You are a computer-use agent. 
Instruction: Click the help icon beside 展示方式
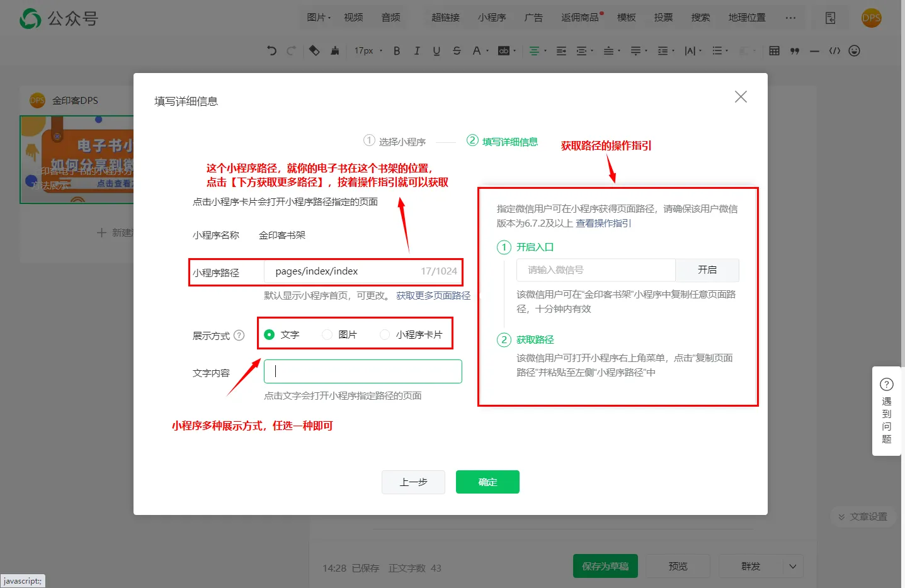239,336
